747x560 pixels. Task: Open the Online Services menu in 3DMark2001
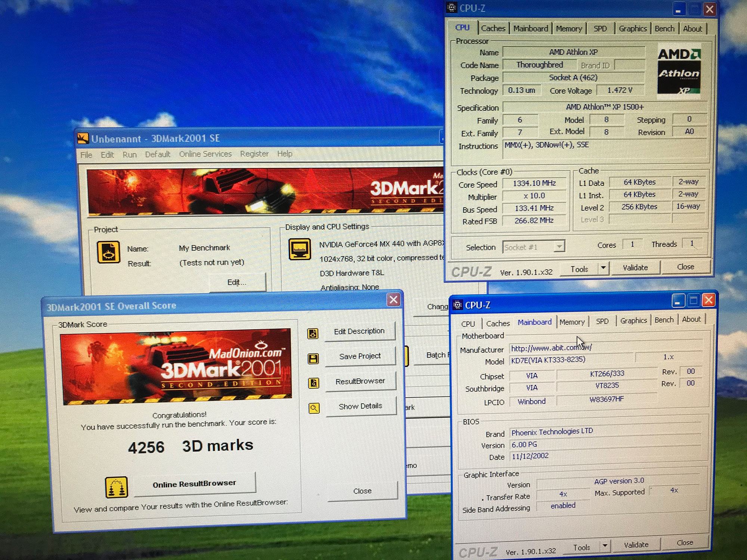[205, 154]
